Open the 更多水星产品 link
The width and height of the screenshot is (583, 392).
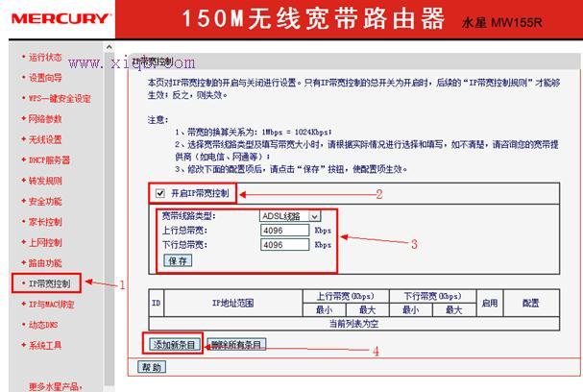pos(54,386)
